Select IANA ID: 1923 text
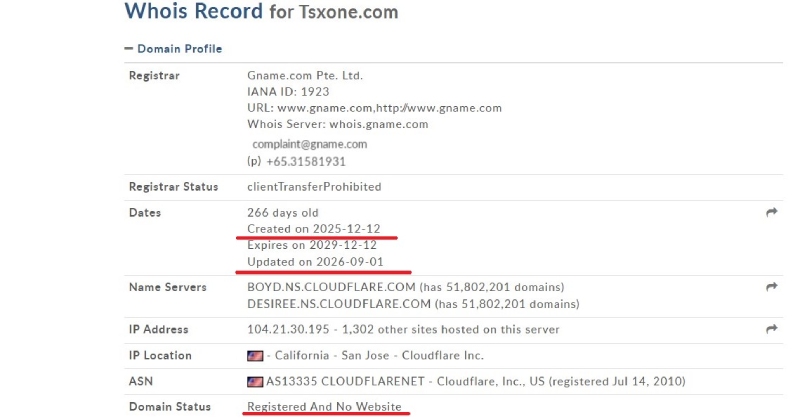Image resolution: width=800 pixels, height=419 pixels. pyautogui.click(x=288, y=92)
